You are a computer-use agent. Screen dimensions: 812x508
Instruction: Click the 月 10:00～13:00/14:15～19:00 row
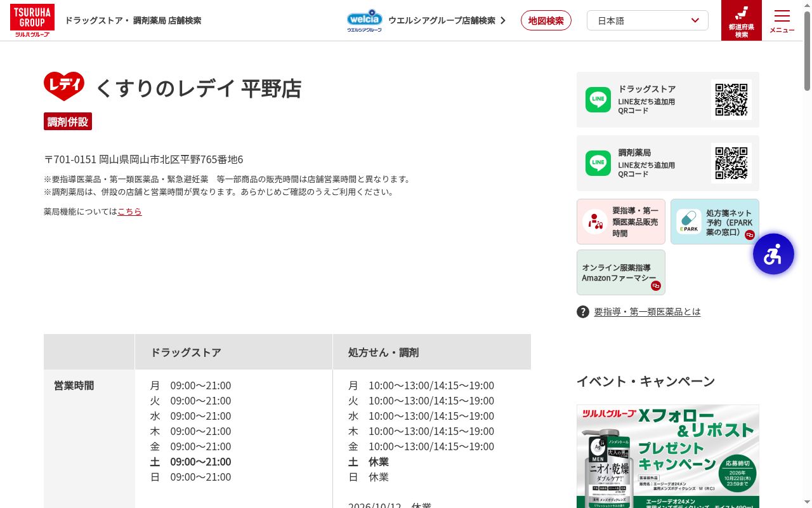tap(421, 385)
